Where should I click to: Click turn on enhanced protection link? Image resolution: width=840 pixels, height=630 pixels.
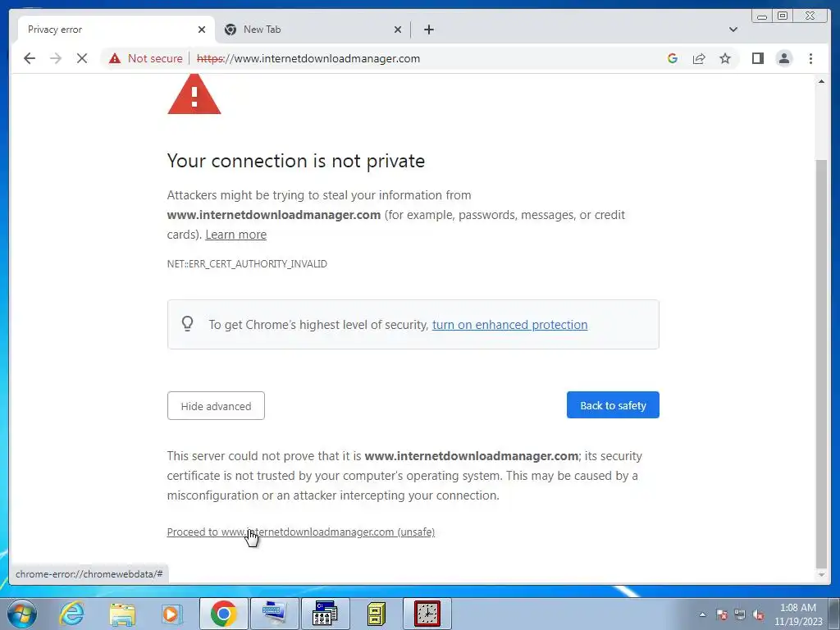click(x=509, y=325)
